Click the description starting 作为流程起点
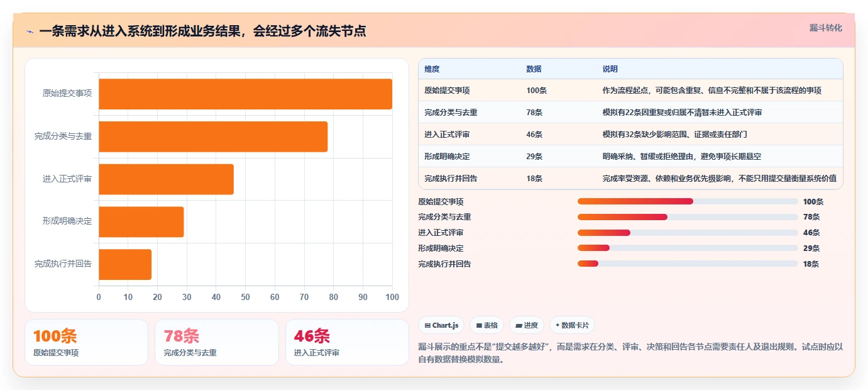 (x=711, y=91)
